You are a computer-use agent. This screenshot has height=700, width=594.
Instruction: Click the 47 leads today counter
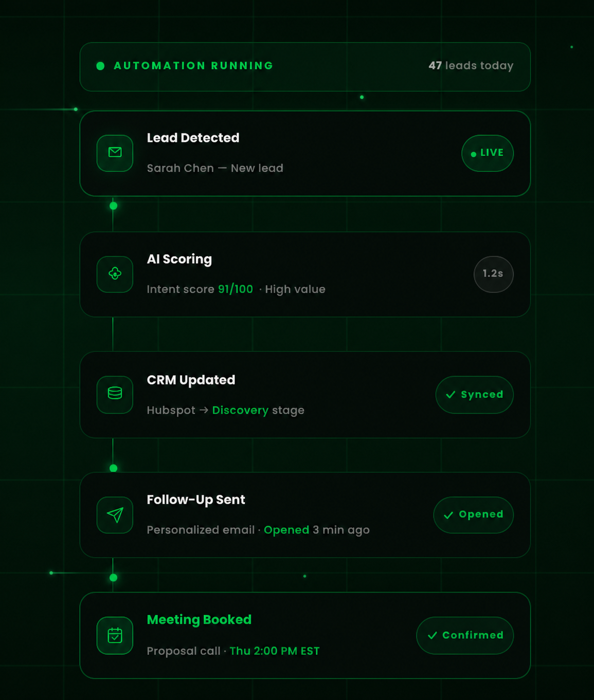coord(471,66)
